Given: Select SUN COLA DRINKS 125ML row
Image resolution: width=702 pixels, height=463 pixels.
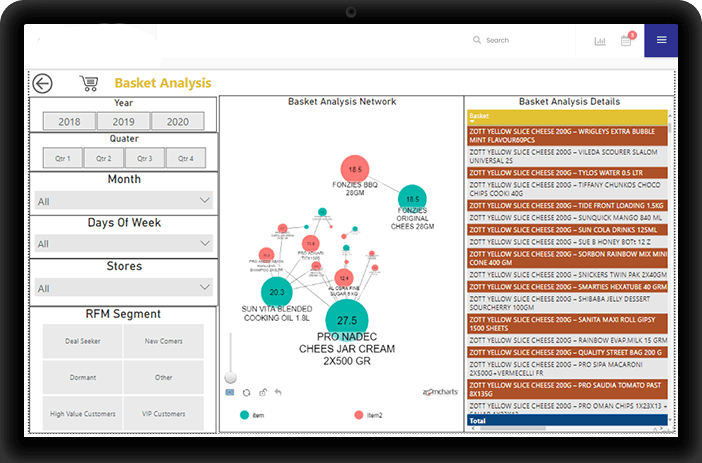Looking at the screenshot, I should pos(567,230).
